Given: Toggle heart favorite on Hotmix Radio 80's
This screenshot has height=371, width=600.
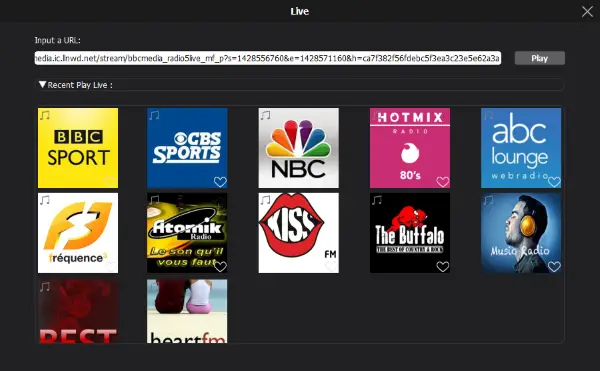Looking at the screenshot, I should coord(443,182).
